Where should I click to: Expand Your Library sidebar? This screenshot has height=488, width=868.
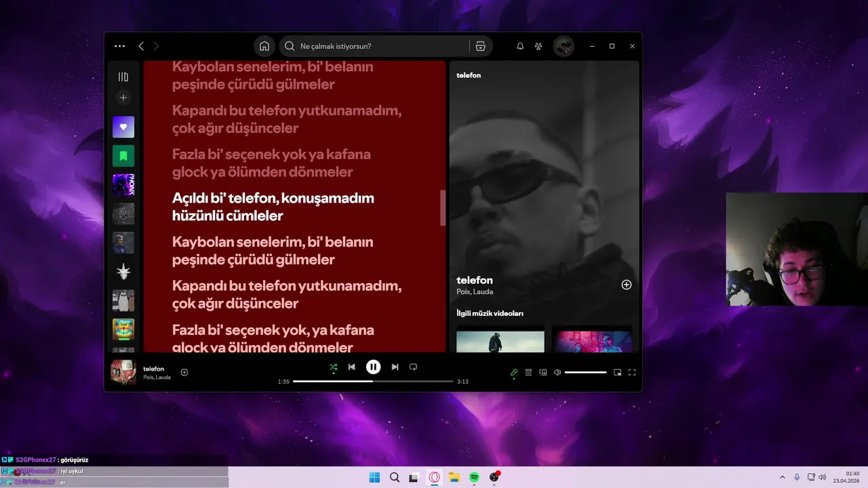pos(123,77)
